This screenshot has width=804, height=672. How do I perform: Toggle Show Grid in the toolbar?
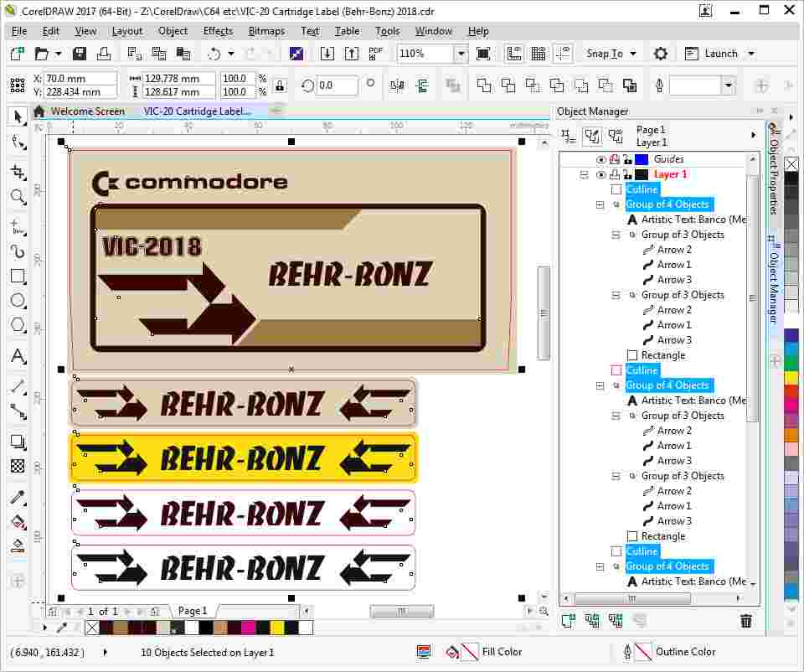pos(539,54)
